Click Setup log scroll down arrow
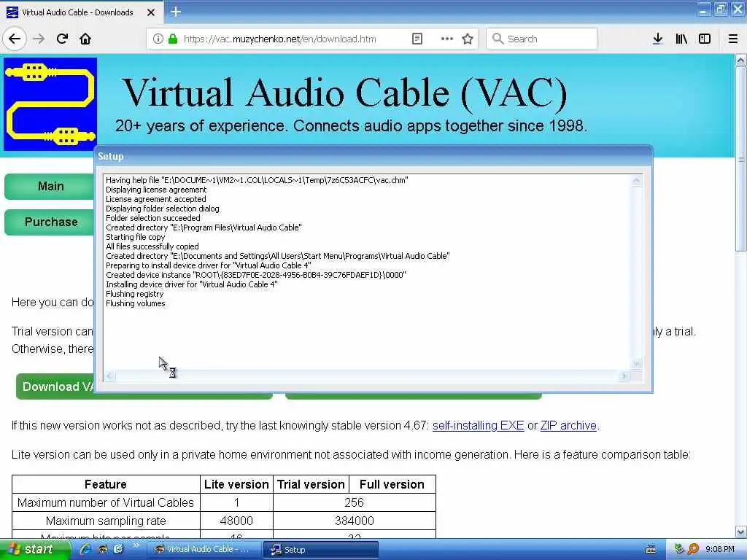 coord(636,364)
